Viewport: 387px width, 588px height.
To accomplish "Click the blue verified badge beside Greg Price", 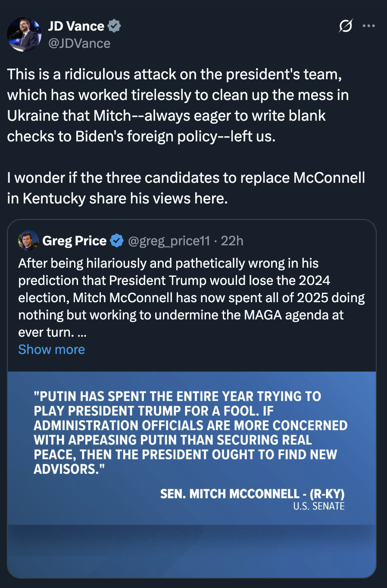I will coord(117,241).
